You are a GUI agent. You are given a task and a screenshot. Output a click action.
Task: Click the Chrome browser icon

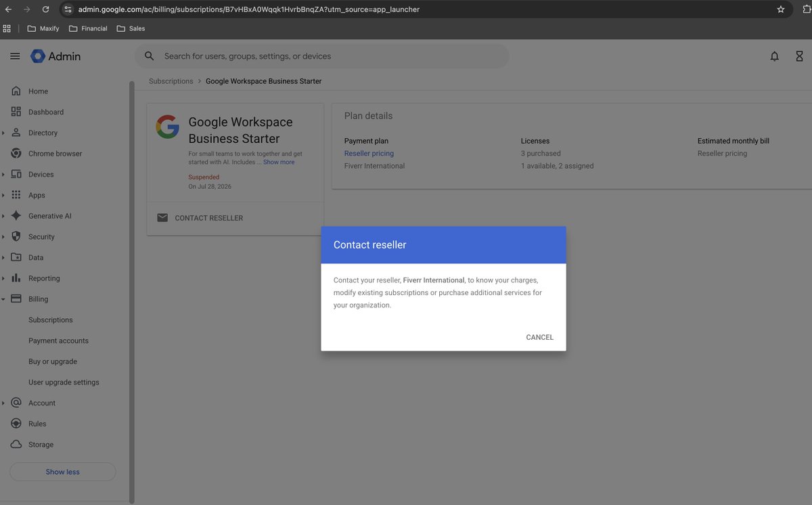[x=16, y=154]
